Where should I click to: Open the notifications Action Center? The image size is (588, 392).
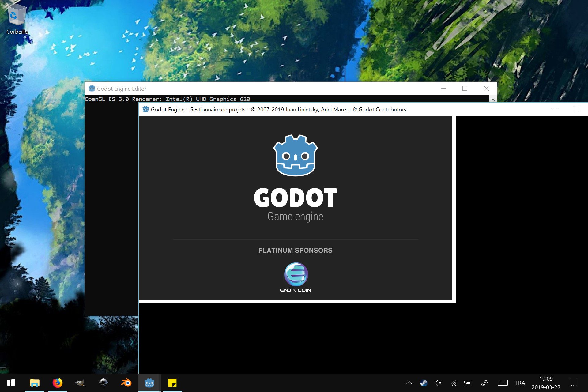click(x=573, y=383)
